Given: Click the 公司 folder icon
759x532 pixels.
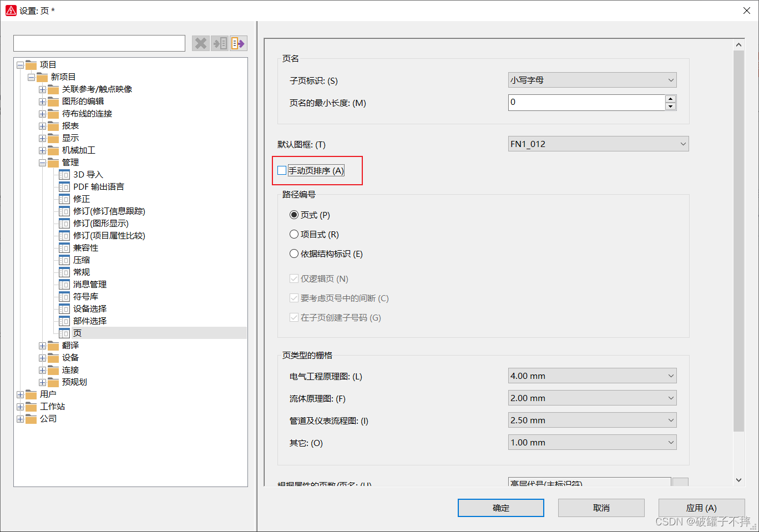Looking at the screenshot, I should [x=31, y=419].
